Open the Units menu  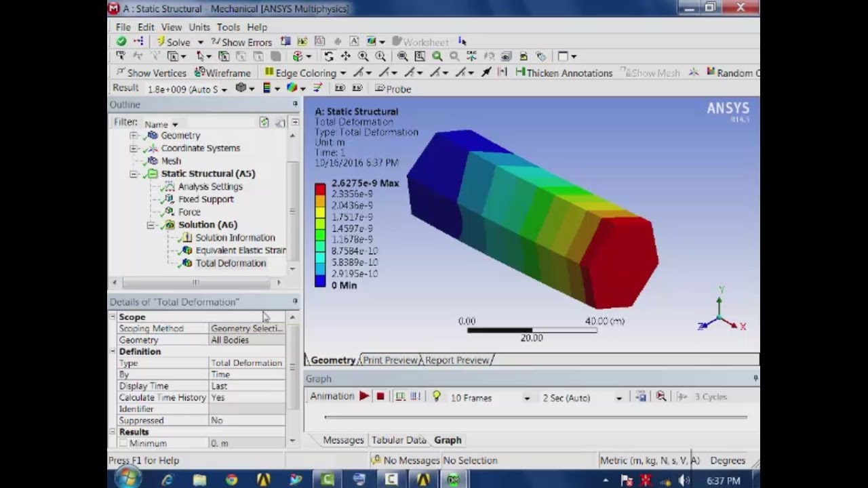tap(199, 27)
